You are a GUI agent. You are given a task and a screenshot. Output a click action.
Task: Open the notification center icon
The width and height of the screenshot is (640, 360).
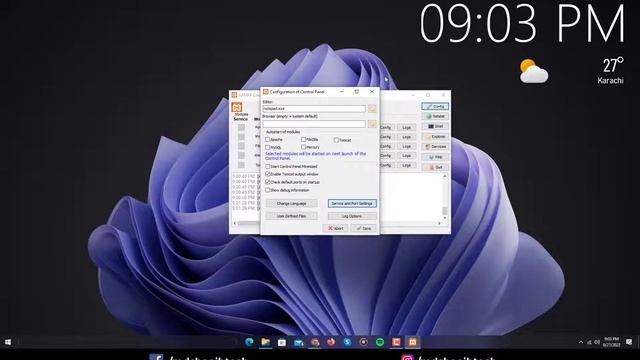(x=629, y=342)
